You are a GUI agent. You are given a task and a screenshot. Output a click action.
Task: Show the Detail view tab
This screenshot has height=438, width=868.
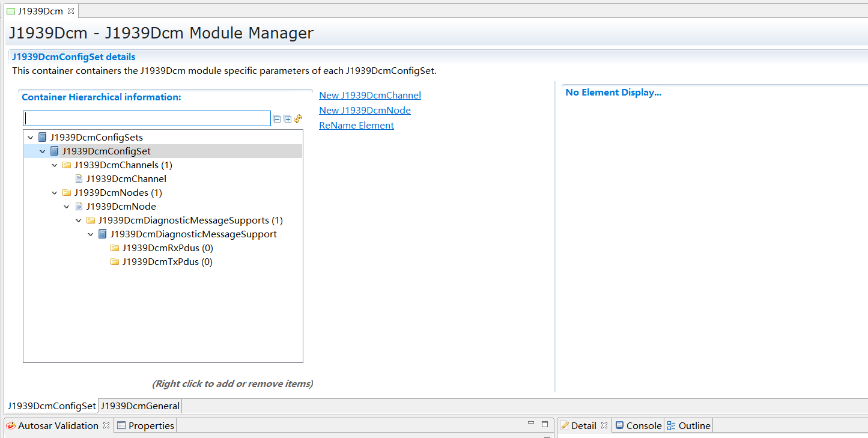tap(584, 425)
